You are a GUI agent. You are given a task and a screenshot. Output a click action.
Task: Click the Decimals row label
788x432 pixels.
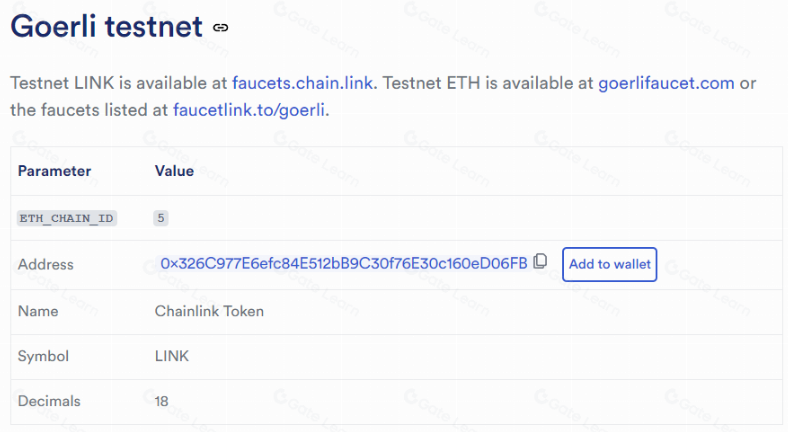(49, 401)
